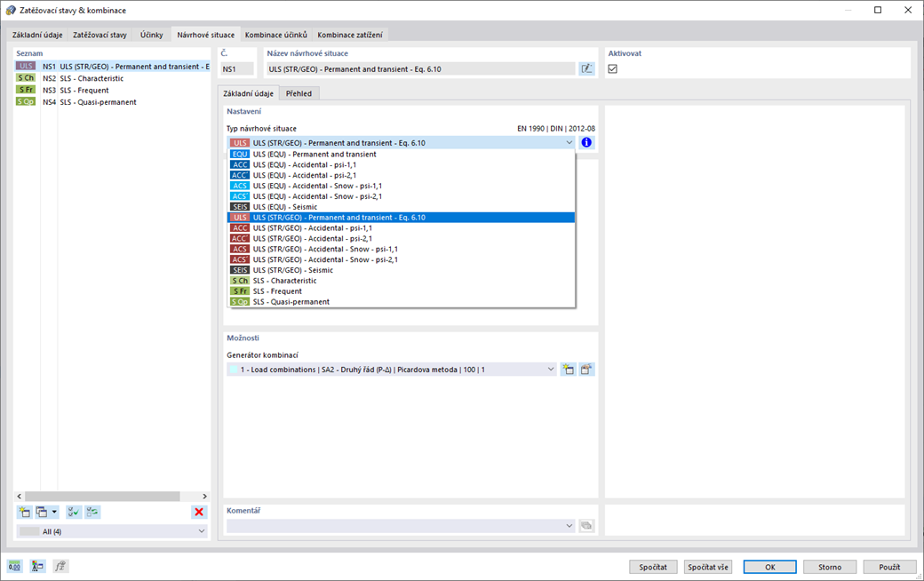924x581 pixels.
Task: Toggle the Aktivovat checkbox
Action: click(613, 69)
